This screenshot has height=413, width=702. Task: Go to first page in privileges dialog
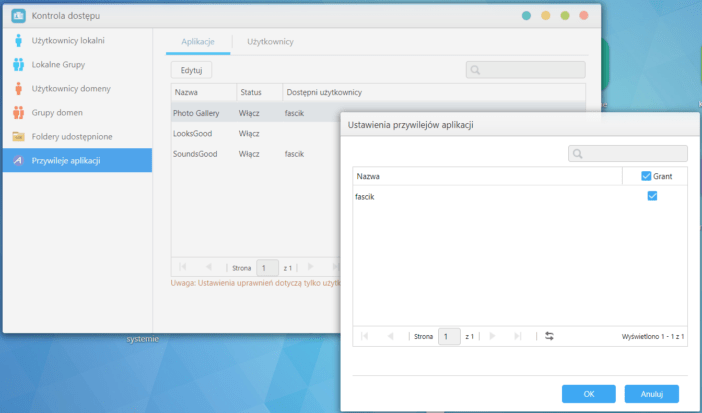click(x=364, y=336)
